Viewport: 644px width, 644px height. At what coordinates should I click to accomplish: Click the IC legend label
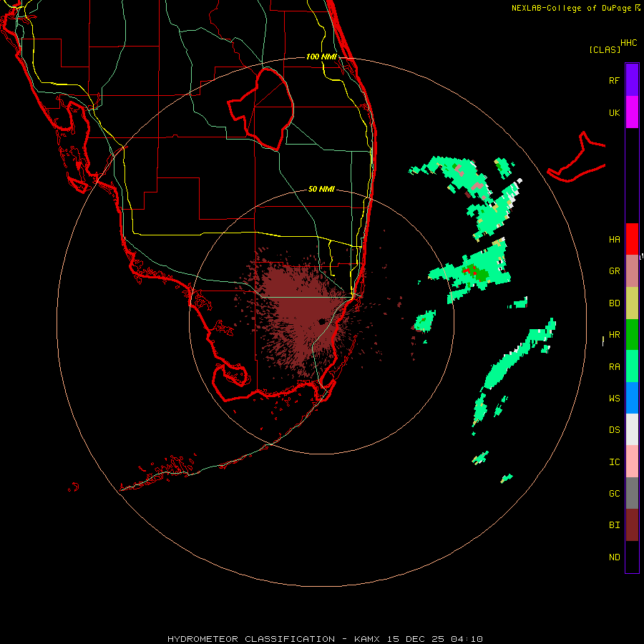point(615,462)
